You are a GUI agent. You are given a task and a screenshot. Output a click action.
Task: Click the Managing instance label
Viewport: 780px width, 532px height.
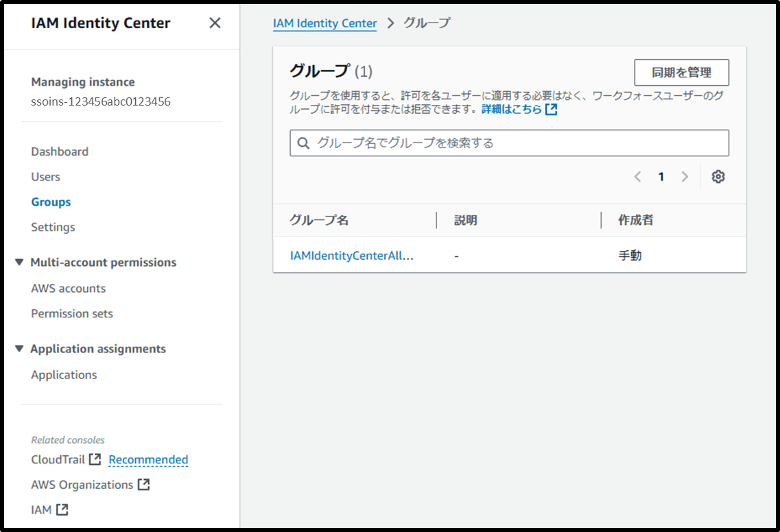(x=82, y=82)
